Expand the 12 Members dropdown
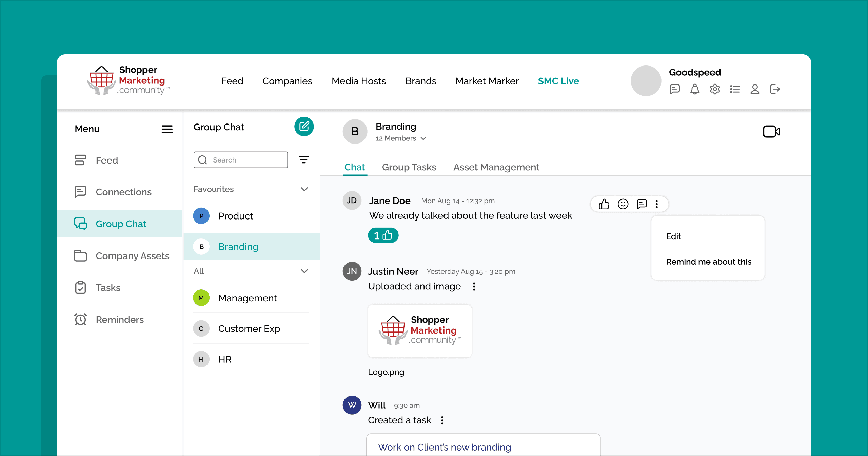Image resolution: width=868 pixels, height=456 pixels. coord(401,138)
